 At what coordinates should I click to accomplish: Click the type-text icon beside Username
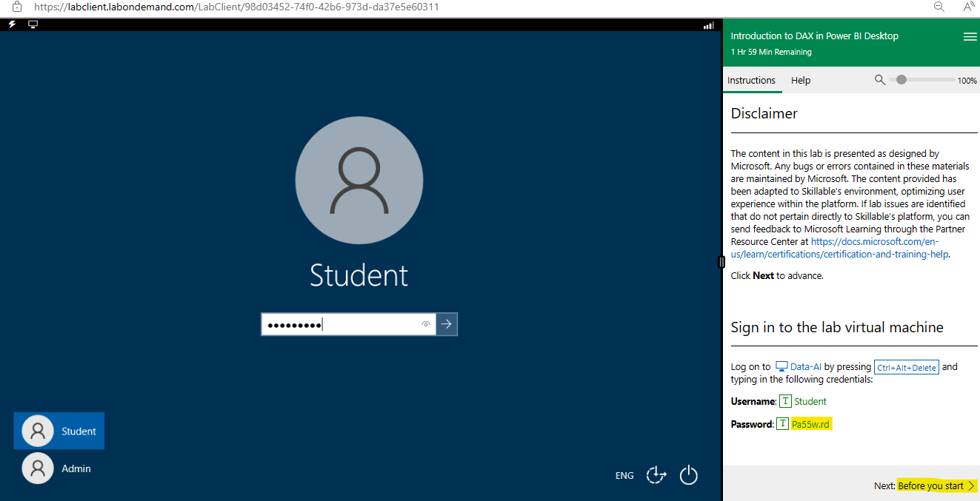(x=785, y=401)
